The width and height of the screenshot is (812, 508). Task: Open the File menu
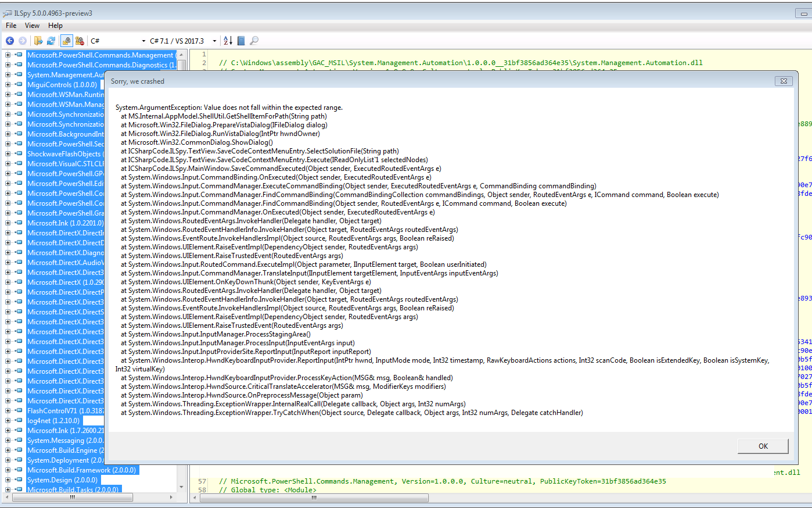click(11, 26)
